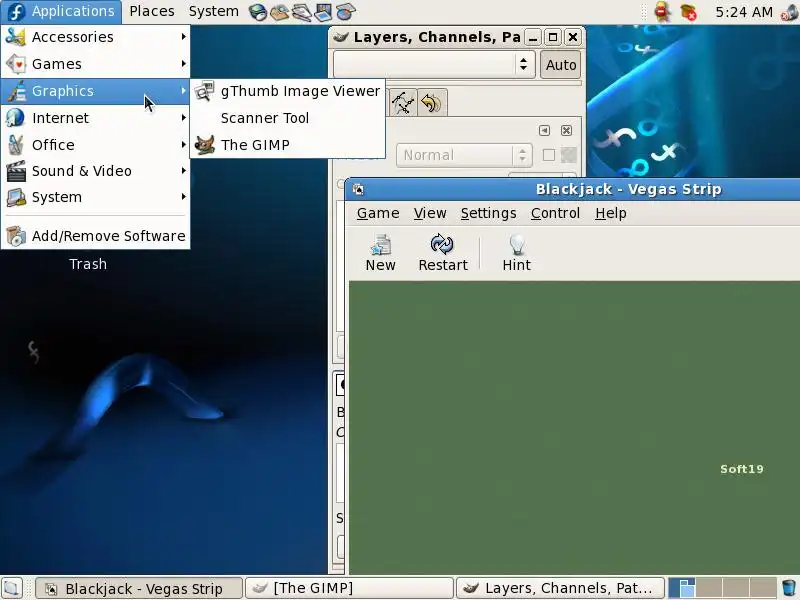The width and height of the screenshot is (800, 600).
Task: Choose Scanner Tool in Graphics submenu
Action: tap(288, 118)
